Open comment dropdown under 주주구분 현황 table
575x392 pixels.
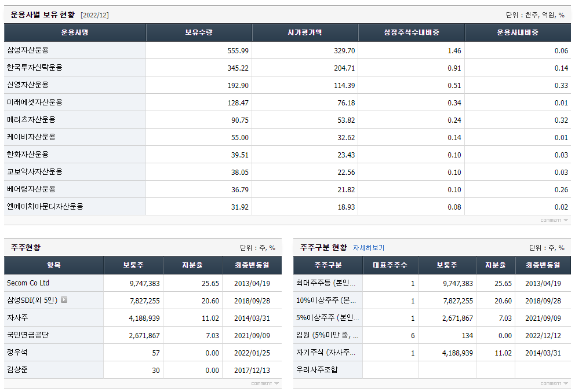pos(554,383)
